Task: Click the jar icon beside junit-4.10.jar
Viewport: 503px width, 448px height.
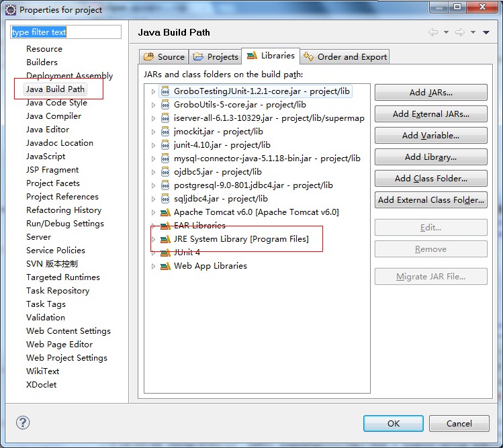Action: pos(165,145)
